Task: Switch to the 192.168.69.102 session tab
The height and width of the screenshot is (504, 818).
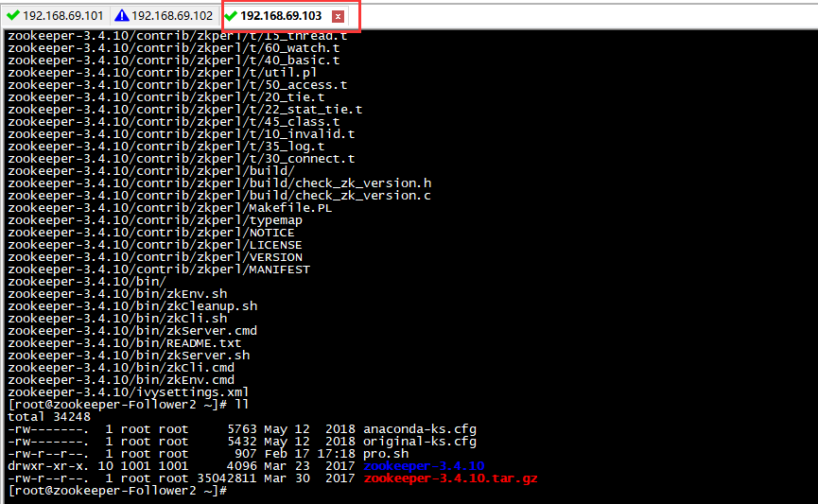Action: pos(165,16)
